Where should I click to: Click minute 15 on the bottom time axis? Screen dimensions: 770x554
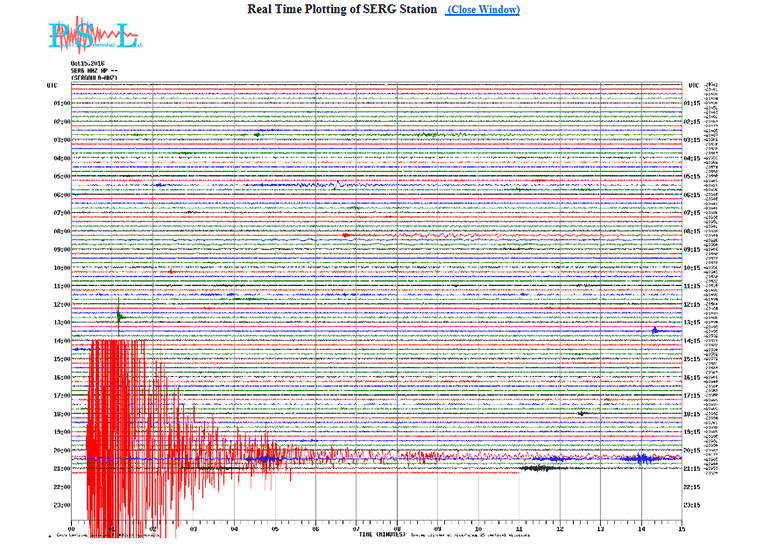pos(682,529)
